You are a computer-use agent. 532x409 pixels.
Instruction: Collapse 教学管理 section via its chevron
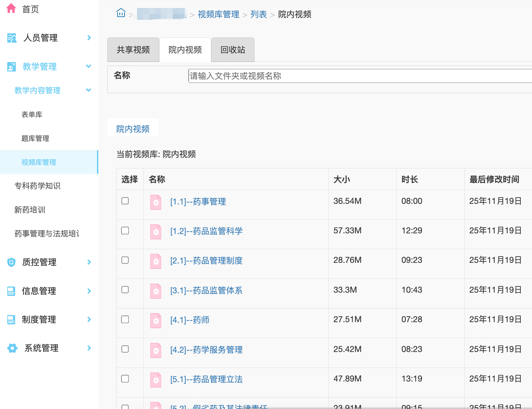click(x=88, y=66)
